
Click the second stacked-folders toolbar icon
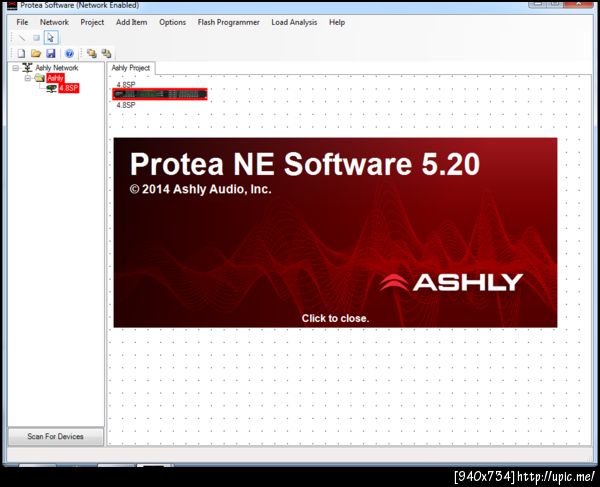pos(106,53)
